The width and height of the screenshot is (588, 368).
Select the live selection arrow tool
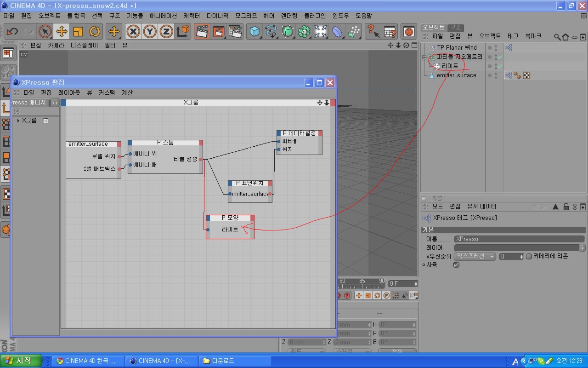pos(45,32)
